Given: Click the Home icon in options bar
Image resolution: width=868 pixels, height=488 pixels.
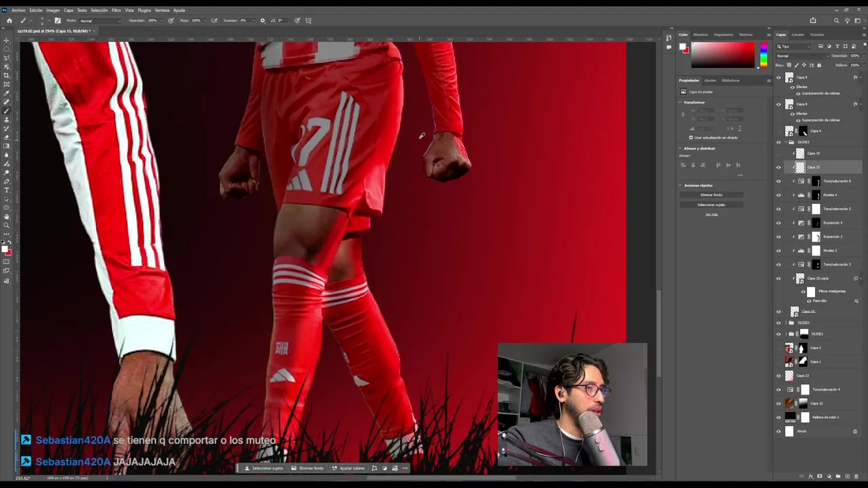Looking at the screenshot, I should click(9, 20).
